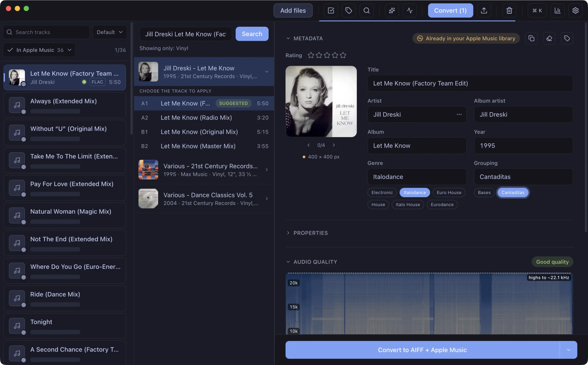Click the Add files button
Screen dimensions: 588x365
pyautogui.click(x=293, y=11)
